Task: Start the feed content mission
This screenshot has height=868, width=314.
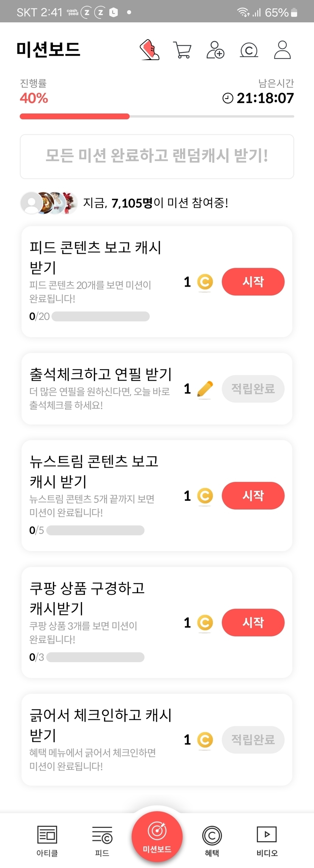Action: pos(253,282)
